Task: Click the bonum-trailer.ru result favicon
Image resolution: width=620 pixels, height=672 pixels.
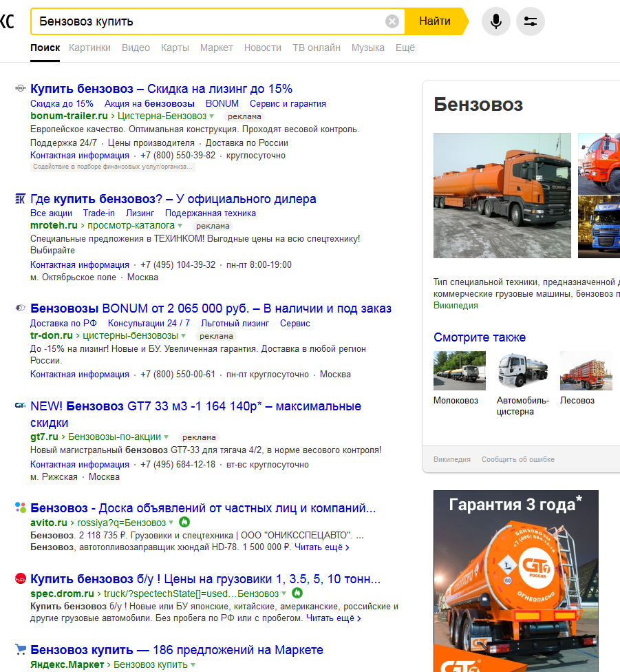Action: 20,88
